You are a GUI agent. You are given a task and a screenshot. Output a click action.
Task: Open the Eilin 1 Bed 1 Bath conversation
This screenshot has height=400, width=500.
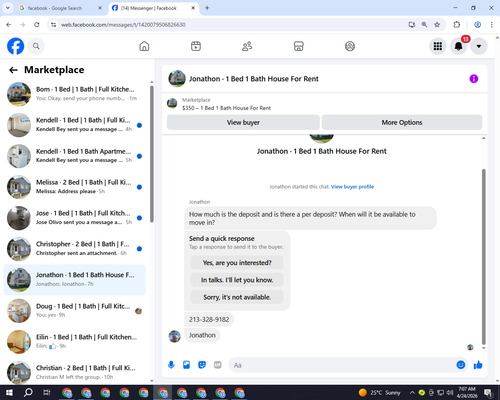74,342
